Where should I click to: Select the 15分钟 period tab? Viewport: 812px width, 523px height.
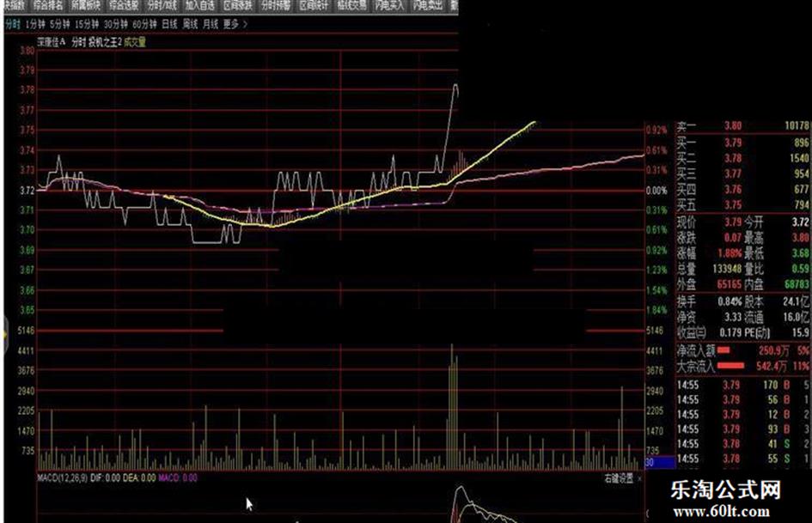coord(87,24)
